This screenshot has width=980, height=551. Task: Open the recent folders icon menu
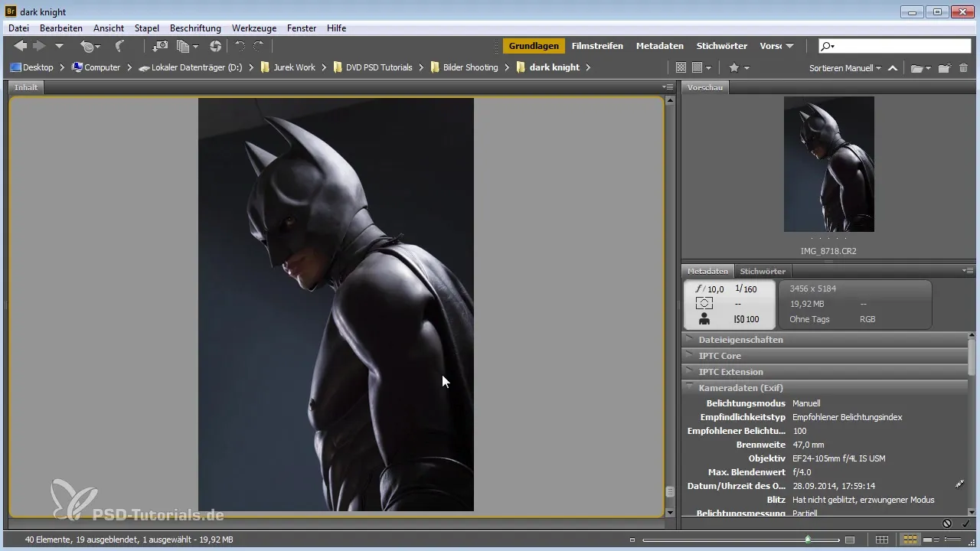(x=921, y=68)
